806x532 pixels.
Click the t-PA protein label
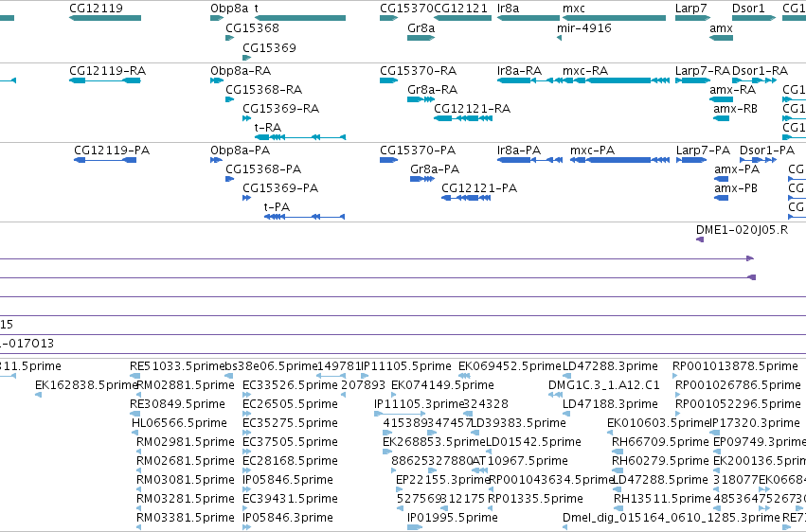click(x=277, y=207)
